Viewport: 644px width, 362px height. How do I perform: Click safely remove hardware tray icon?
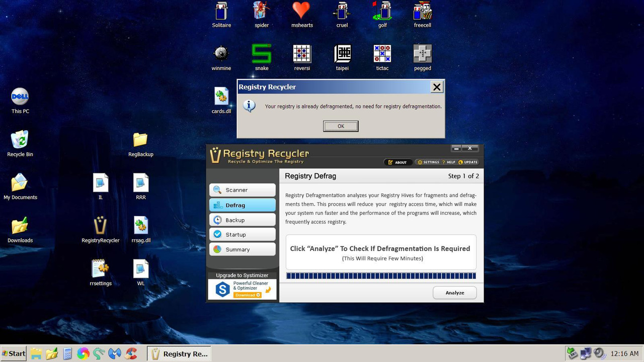pos(571,353)
